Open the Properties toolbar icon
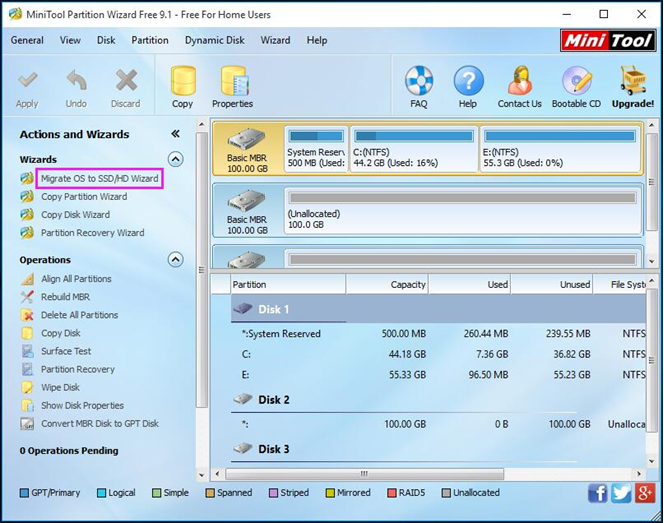Screen dimensions: 664x523 [234, 80]
